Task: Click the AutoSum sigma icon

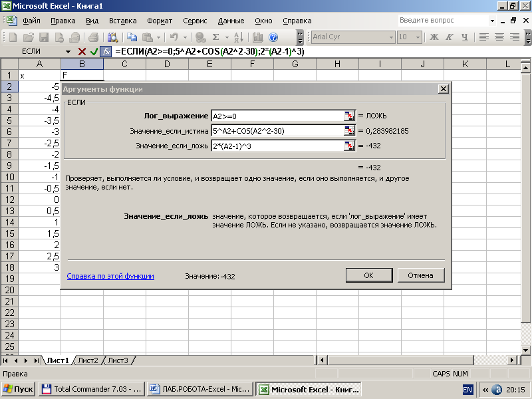Action: tap(215, 37)
